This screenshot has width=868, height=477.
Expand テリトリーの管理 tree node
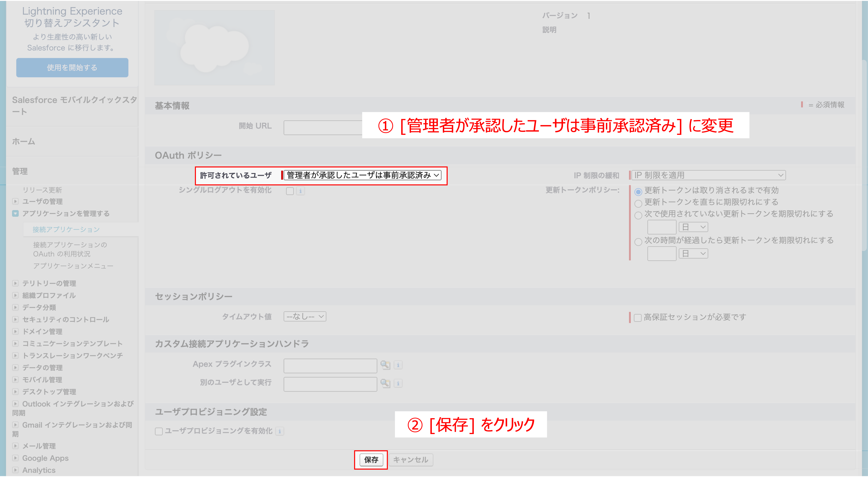coord(16,283)
